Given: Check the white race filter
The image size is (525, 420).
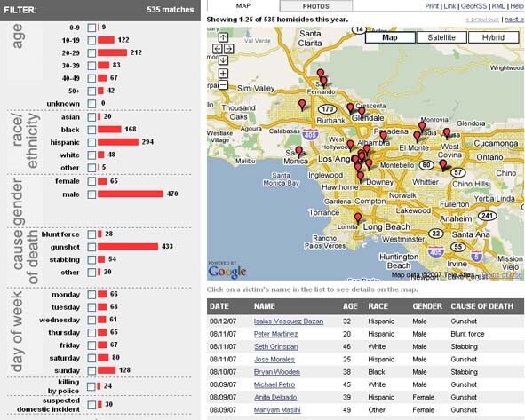Looking at the screenshot, I should (91, 155).
